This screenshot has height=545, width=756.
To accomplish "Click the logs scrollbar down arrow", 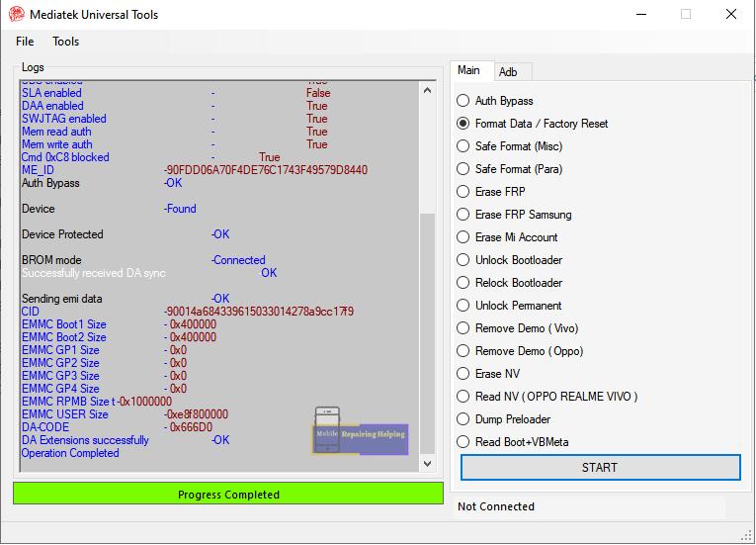I will click(427, 464).
